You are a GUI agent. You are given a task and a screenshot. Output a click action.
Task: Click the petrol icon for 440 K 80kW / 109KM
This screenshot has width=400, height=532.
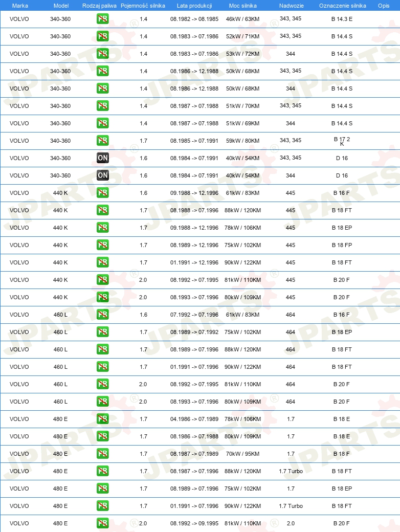click(x=102, y=297)
